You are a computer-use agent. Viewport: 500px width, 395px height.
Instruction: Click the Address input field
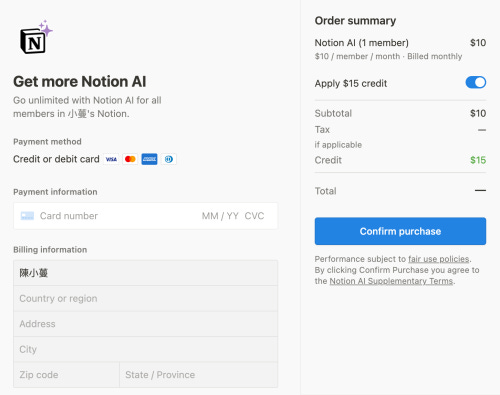pyautogui.click(x=146, y=324)
